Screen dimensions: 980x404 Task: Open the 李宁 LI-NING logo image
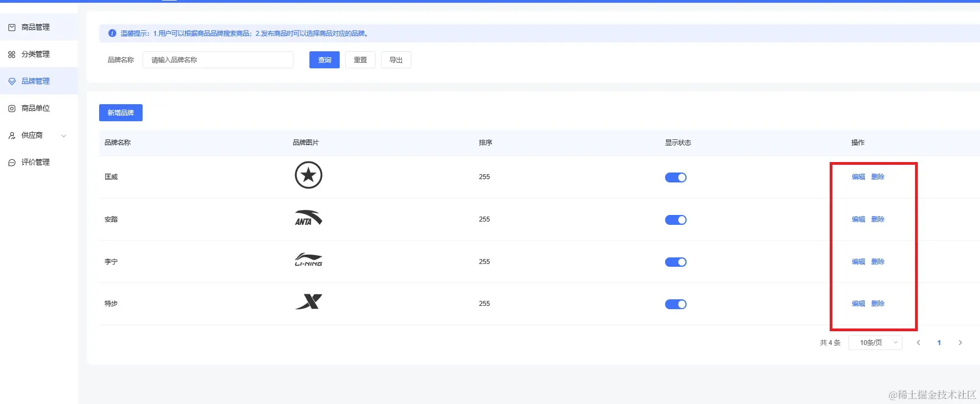[x=308, y=260]
